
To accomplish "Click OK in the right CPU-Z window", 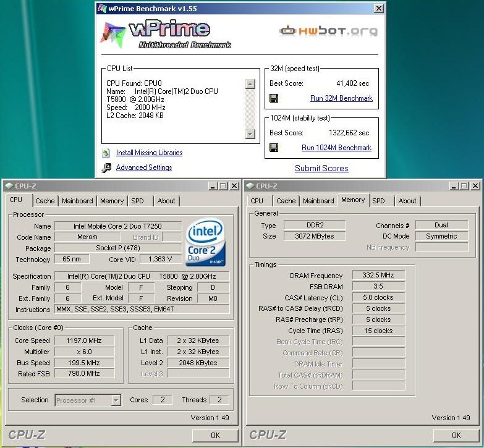I will coord(456,436).
